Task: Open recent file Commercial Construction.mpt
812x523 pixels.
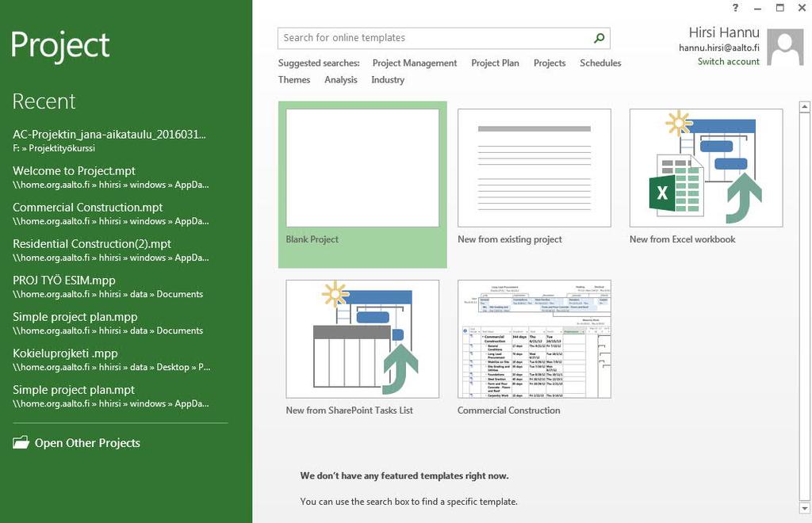Action: coord(111,214)
